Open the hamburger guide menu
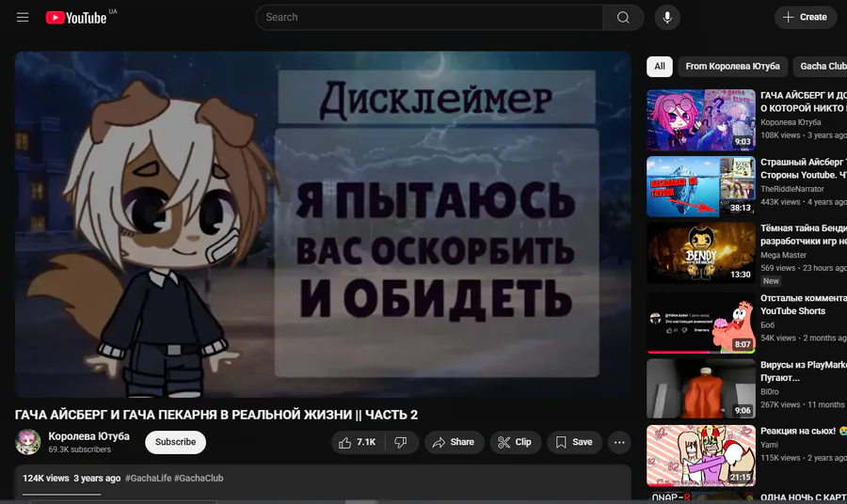Screen dimensions: 847x504 pyautogui.click(x=23, y=17)
